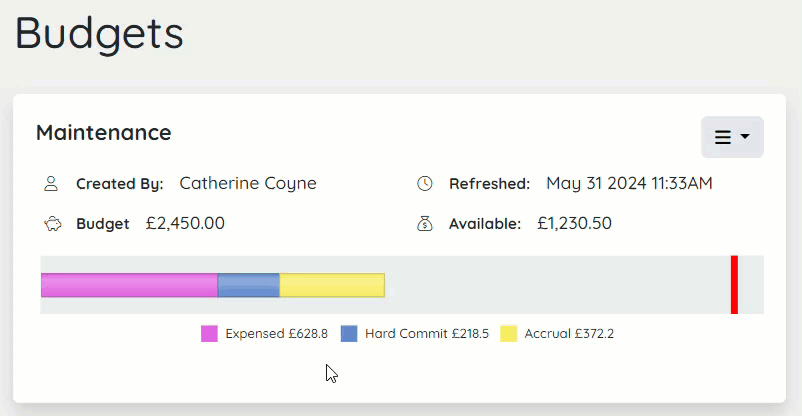Click the yellow Accrual legend swatch
This screenshot has width=802, height=416.
pyautogui.click(x=508, y=334)
